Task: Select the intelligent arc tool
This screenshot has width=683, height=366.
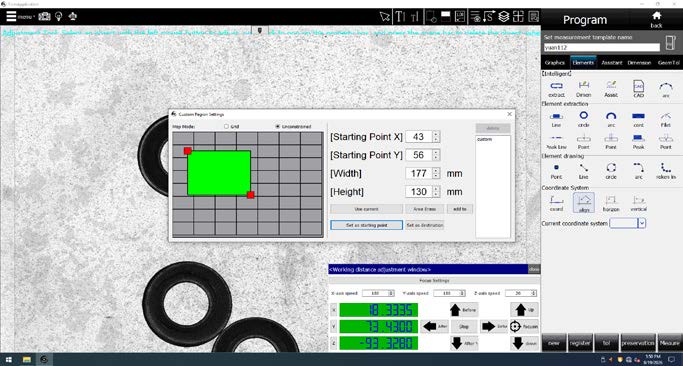Action: pyautogui.click(x=666, y=89)
